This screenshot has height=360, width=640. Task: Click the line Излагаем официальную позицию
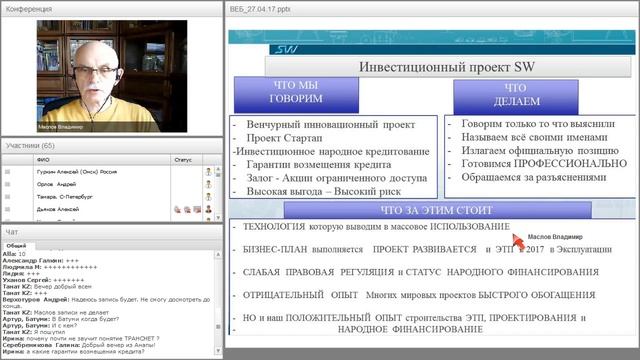click(540, 151)
